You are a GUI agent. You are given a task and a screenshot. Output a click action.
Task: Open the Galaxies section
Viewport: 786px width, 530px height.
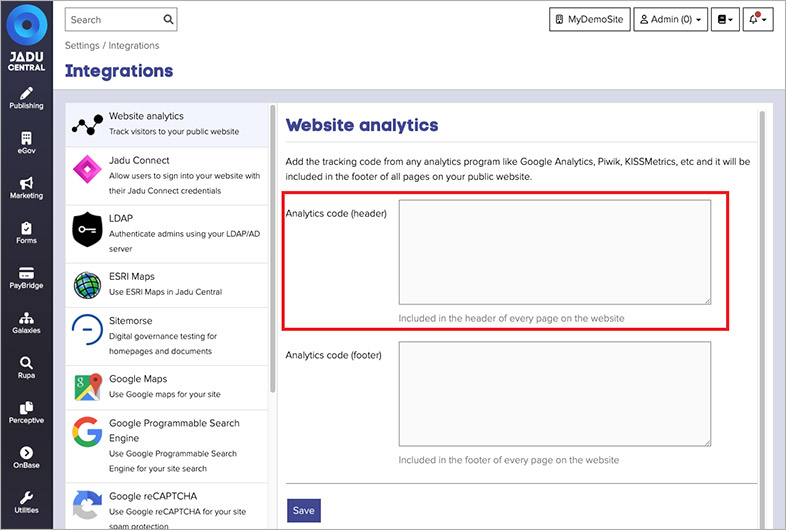26,323
